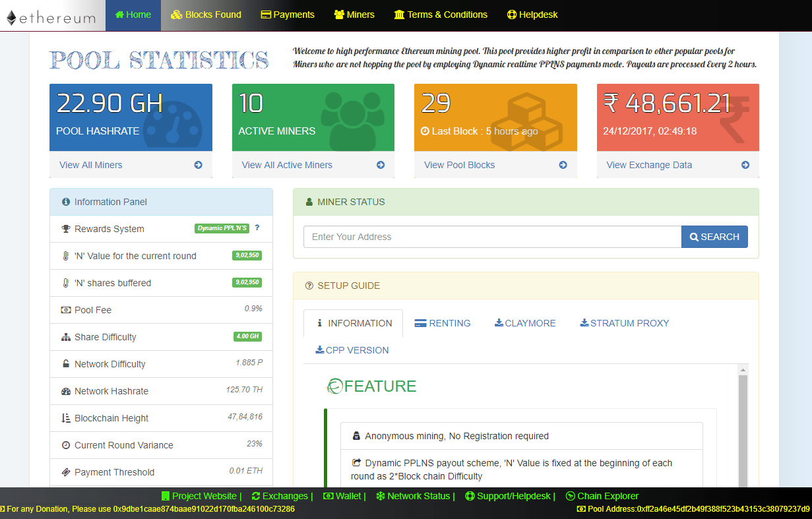Click the Dynamic PPLNS badge

pos(222,228)
